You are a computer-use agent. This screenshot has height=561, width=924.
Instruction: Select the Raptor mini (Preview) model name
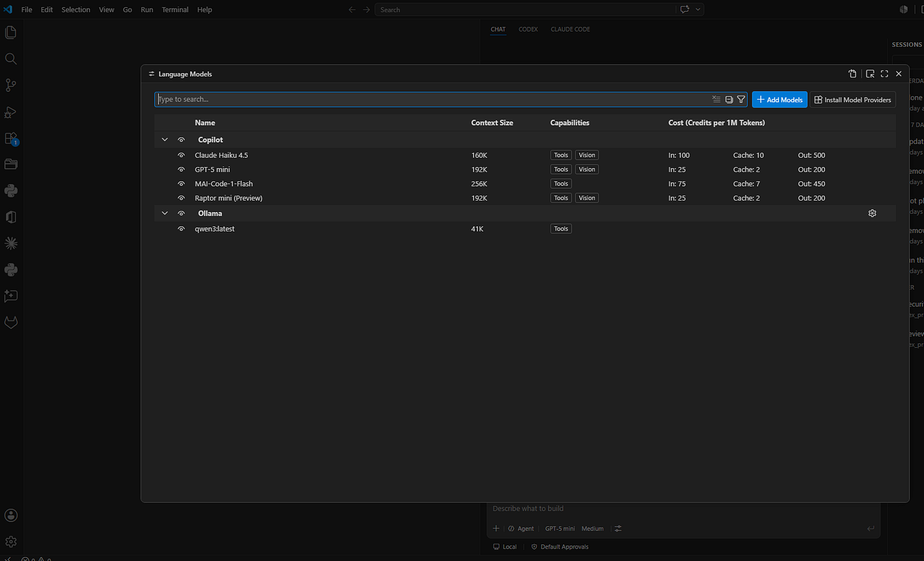(x=229, y=198)
